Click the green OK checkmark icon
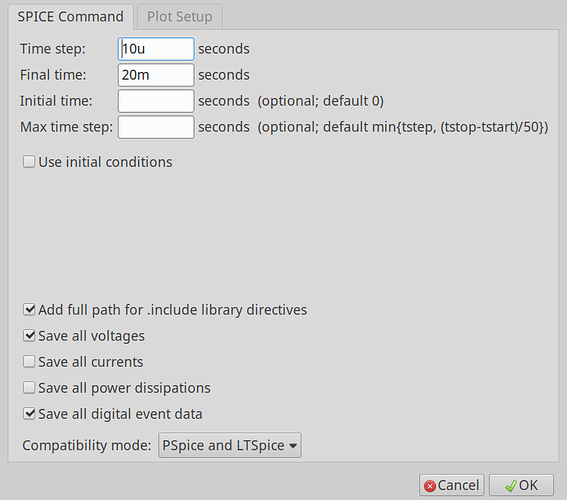Image resolution: width=567 pixels, height=500 pixels. click(511, 486)
